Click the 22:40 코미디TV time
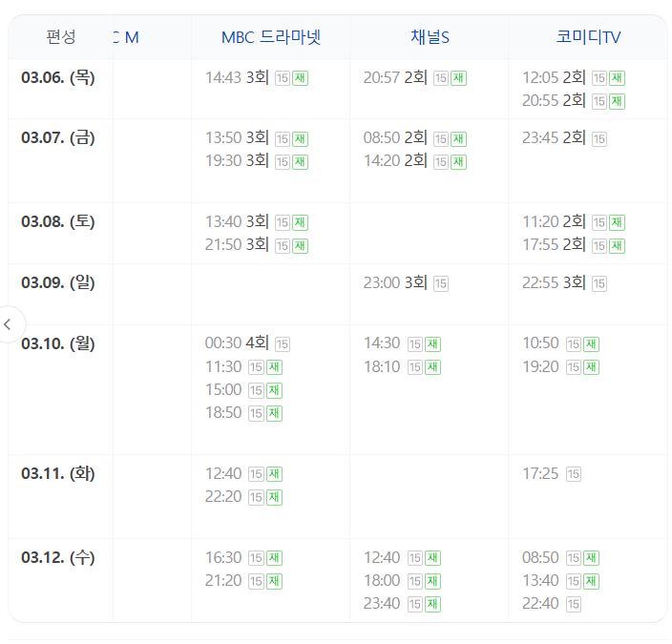Screen dimensions: 672x644 540,604
